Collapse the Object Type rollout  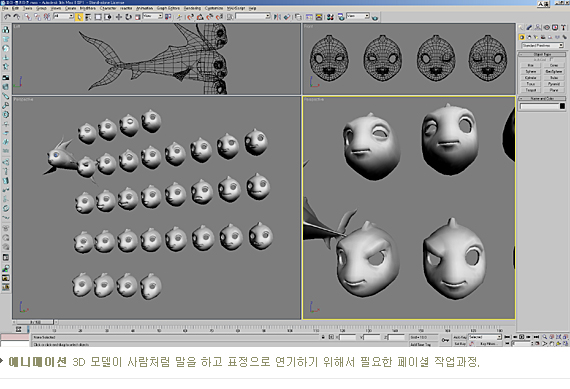(x=542, y=54)
